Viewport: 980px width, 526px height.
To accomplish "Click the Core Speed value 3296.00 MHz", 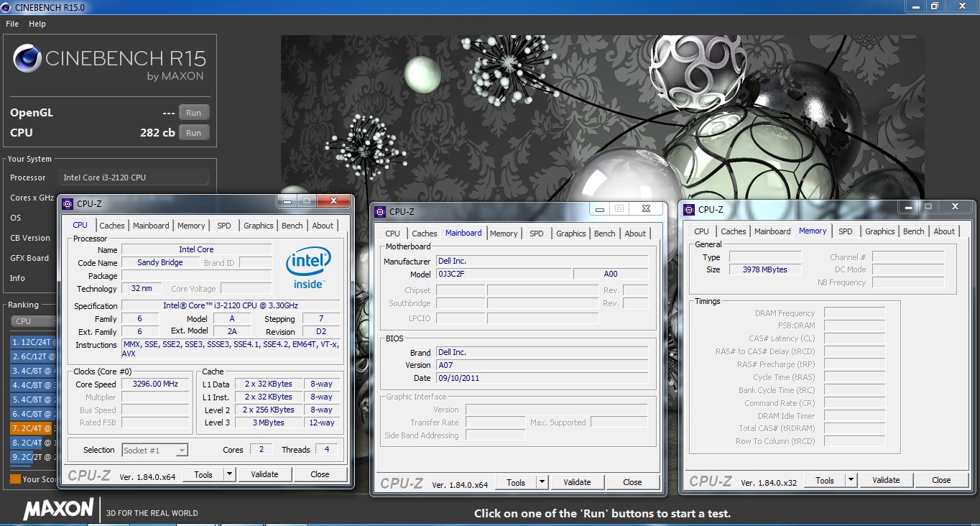I will pos(155,384).
